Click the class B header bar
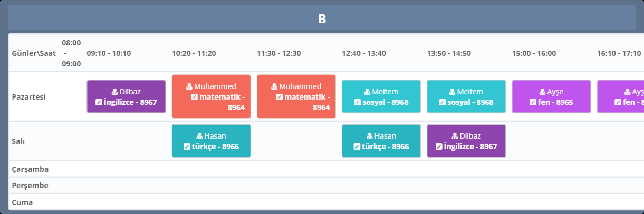The height and width of the screenshot is (214, 644). (x=322, y=19)
